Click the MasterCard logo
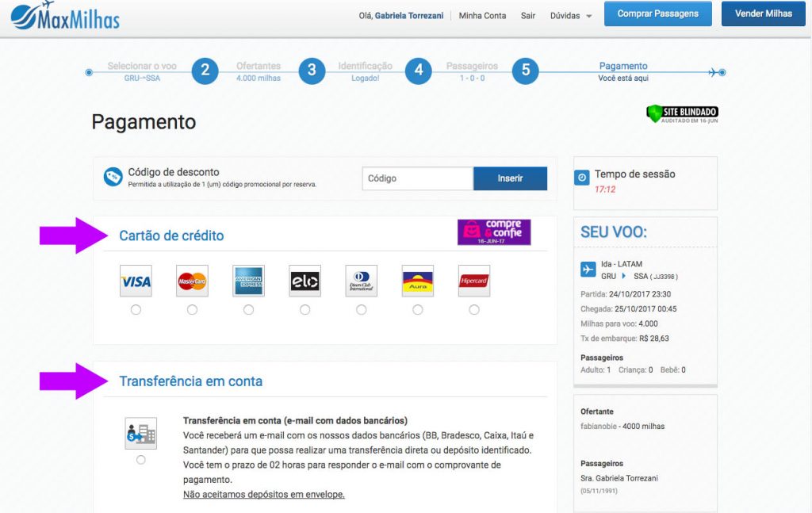 click(192, 281)
